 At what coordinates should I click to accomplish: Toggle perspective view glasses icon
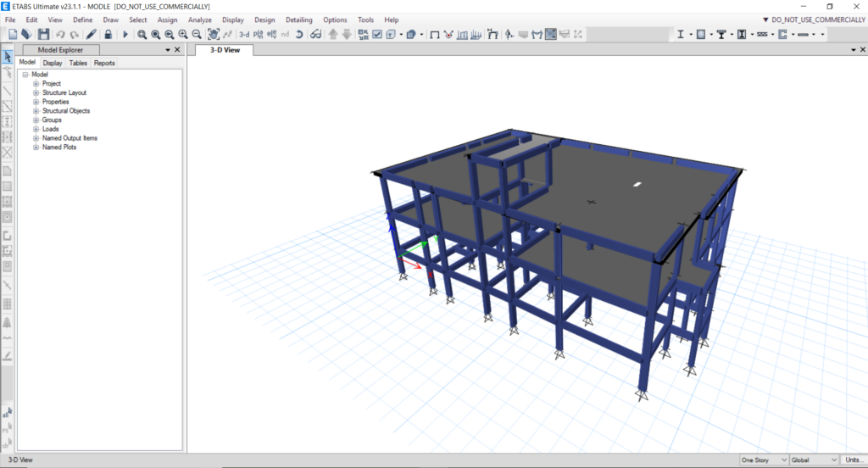(315, 35)
